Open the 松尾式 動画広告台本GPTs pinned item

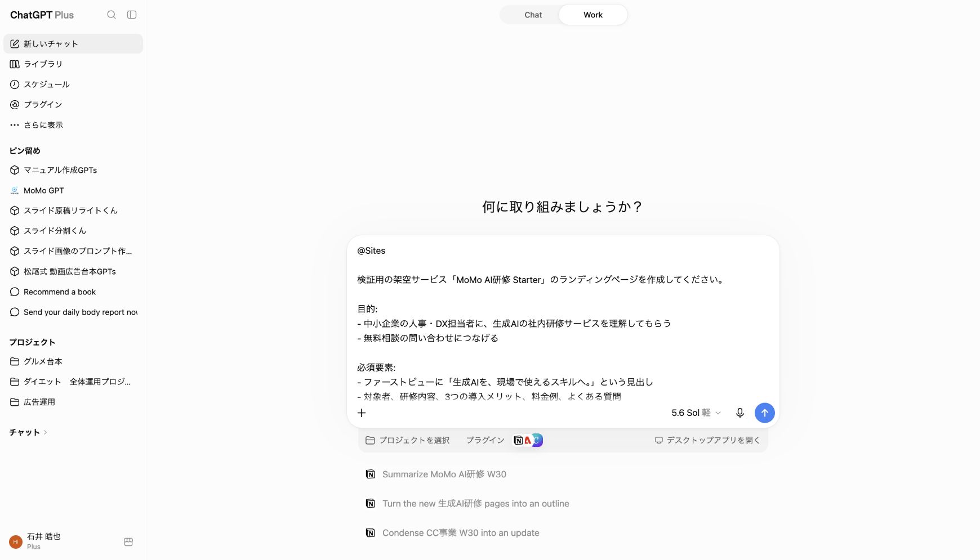point(73,271)
